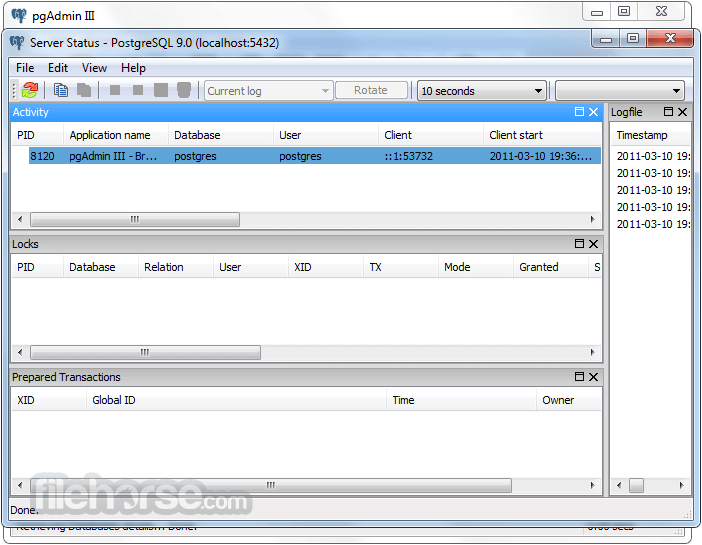Viewport: 702px width, 545px height.
Task: Click the Owner column header in Prepared Transactions
Action: (569, 400)
